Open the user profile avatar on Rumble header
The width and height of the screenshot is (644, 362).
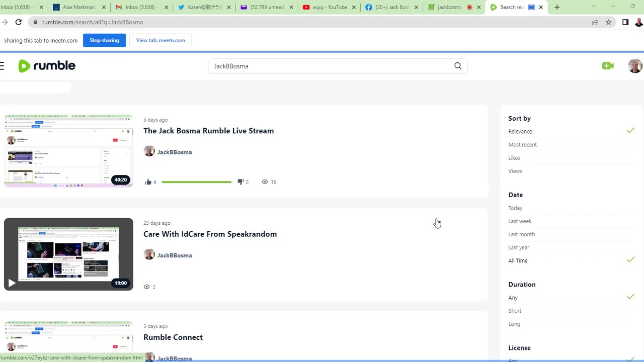635,66
